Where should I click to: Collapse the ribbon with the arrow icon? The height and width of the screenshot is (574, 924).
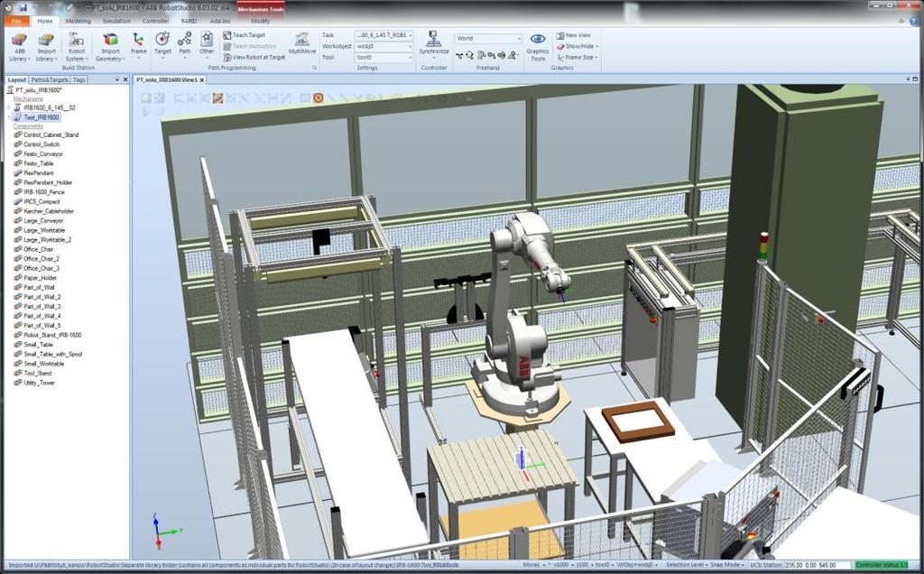(902, 22)
